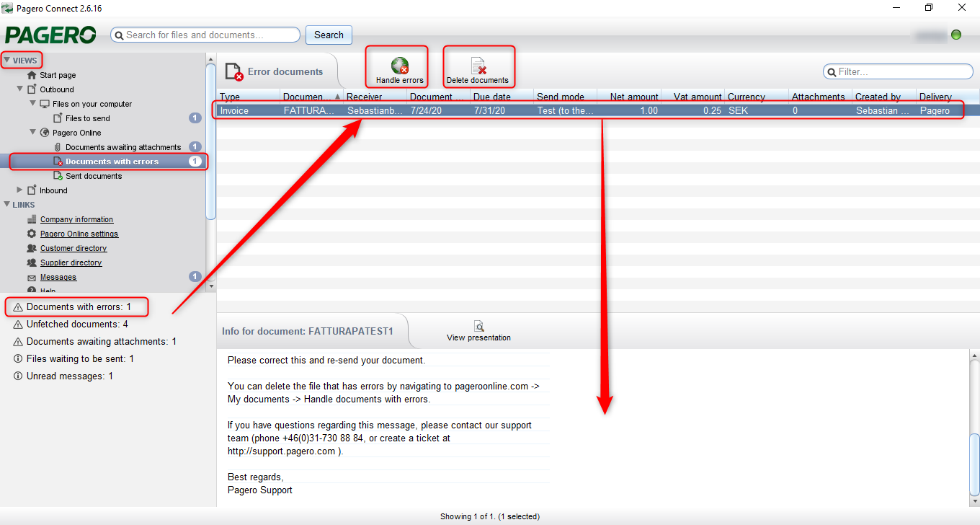
Task: Click the Net amount column header
Action: click(x=629, y=97)
